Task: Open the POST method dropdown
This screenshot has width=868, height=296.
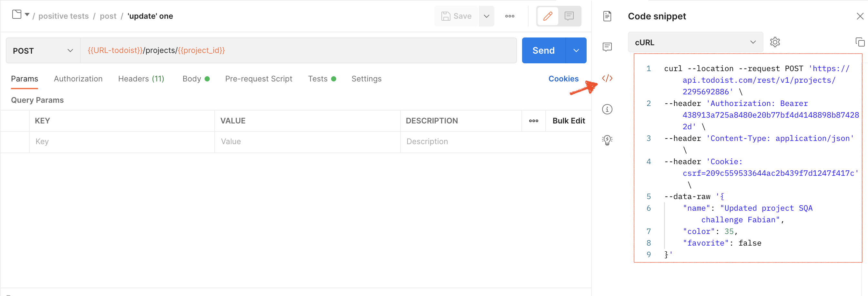Action: point(43,51)
